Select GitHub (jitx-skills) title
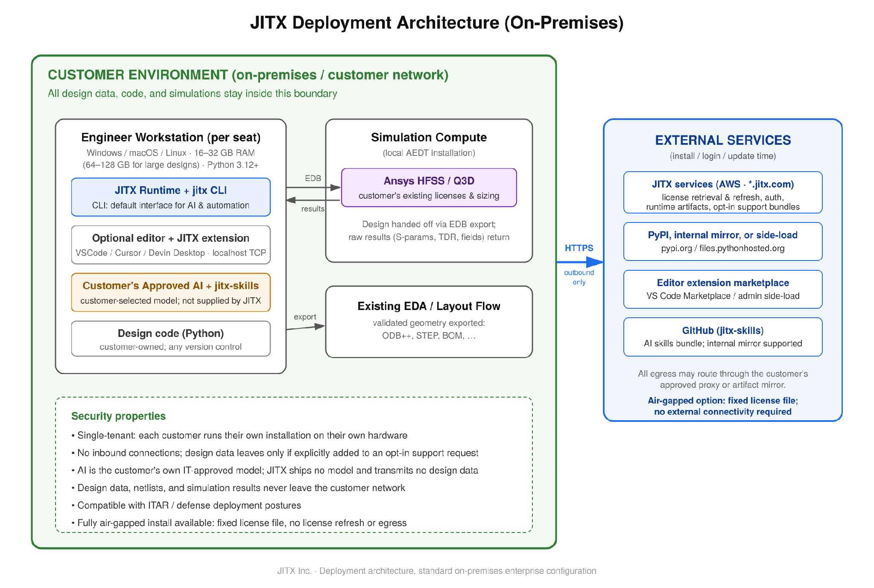 coord(723,331)
